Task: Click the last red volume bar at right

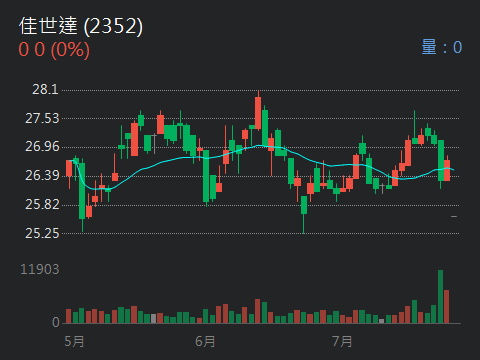Action: [x=447, y=307]
